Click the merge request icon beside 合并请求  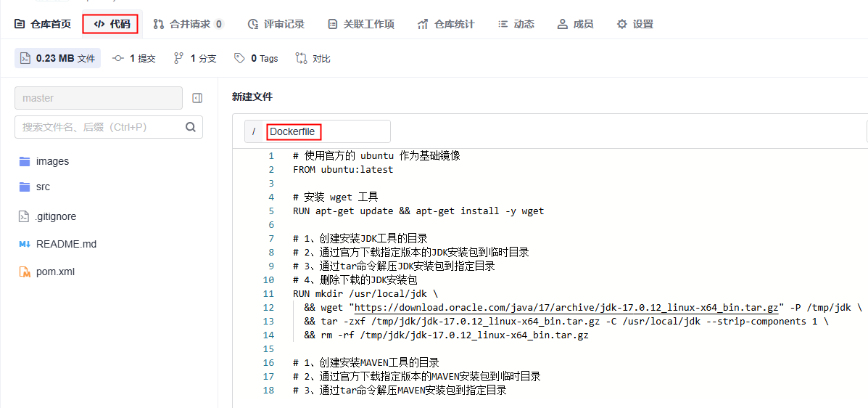tap(159, 24)
